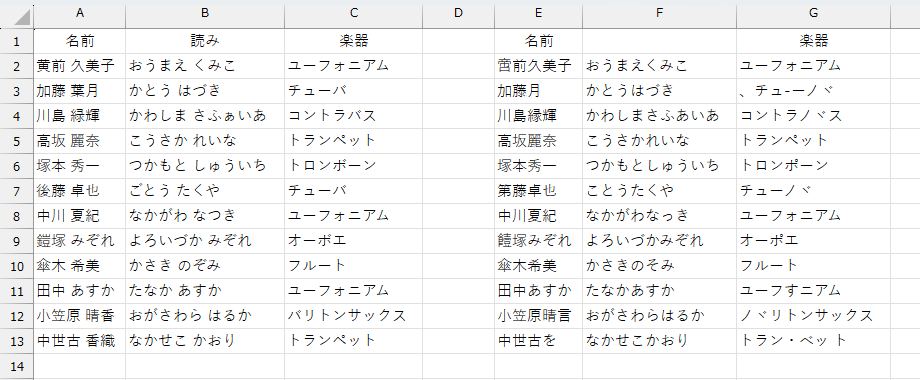Click cell A2 with 黄前 久美子
The height and width of the screenshot is (380, 920).
pyautogui.click(x=80, y=66)
